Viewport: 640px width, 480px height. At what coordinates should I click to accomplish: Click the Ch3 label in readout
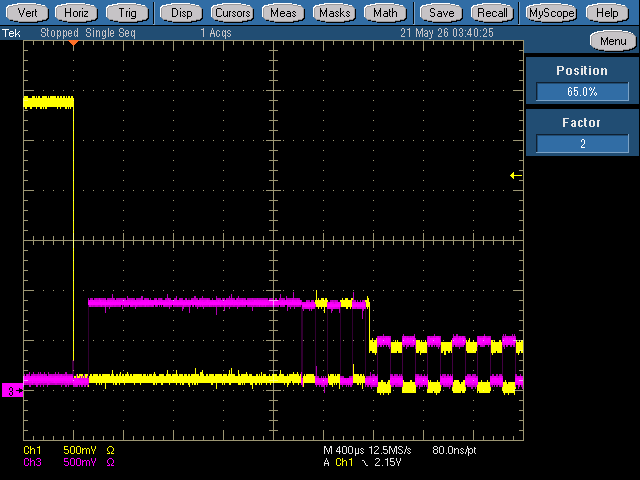click(x=32, y=462)
